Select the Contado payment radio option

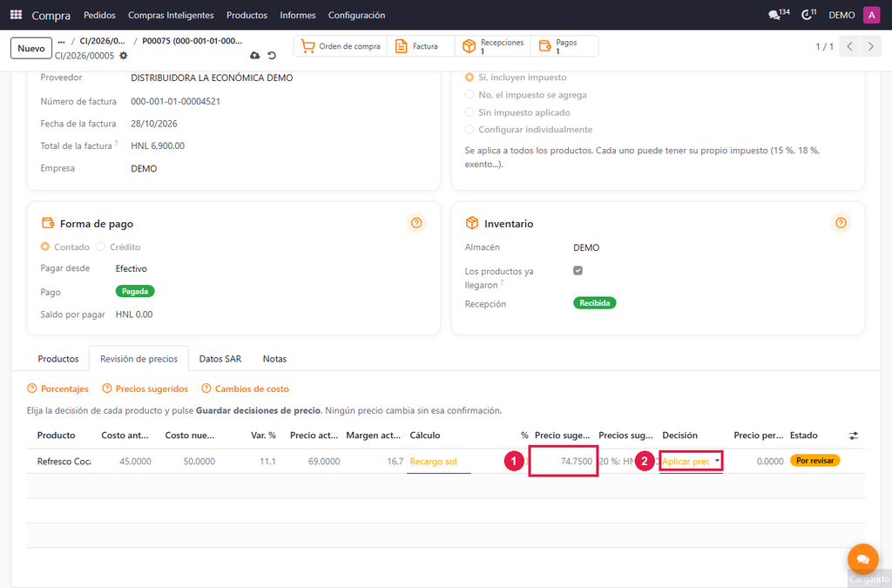click(x=45, y=247)
